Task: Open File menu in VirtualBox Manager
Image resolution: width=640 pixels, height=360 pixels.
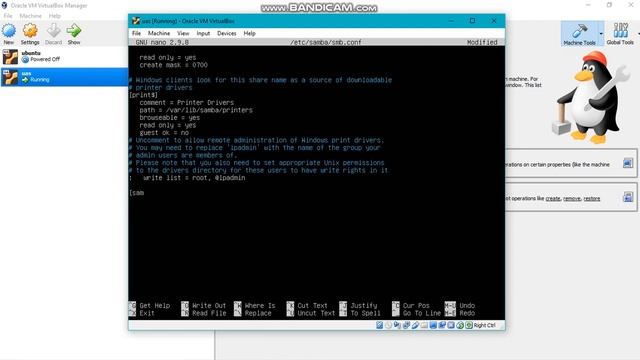Action: pyautogui.click(x=8, y=16)
